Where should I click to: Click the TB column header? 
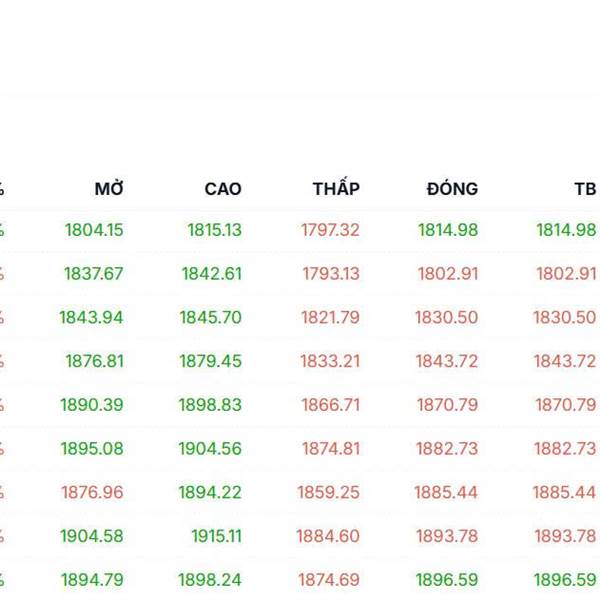pos(584,189)
